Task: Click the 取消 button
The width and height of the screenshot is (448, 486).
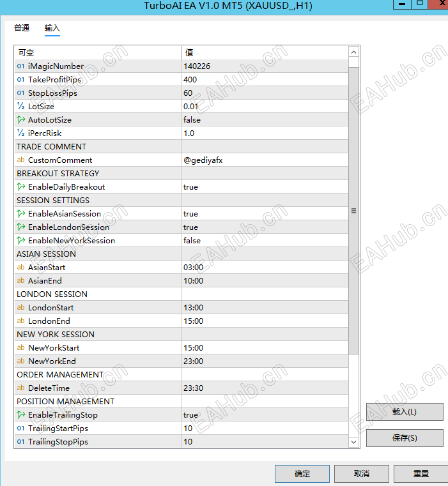Action: [x=362, y=474]
